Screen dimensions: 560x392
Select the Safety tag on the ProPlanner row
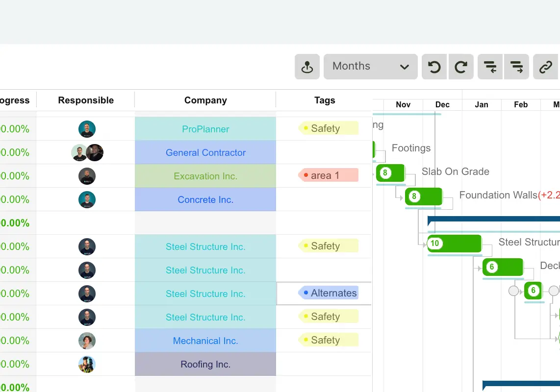325,128
